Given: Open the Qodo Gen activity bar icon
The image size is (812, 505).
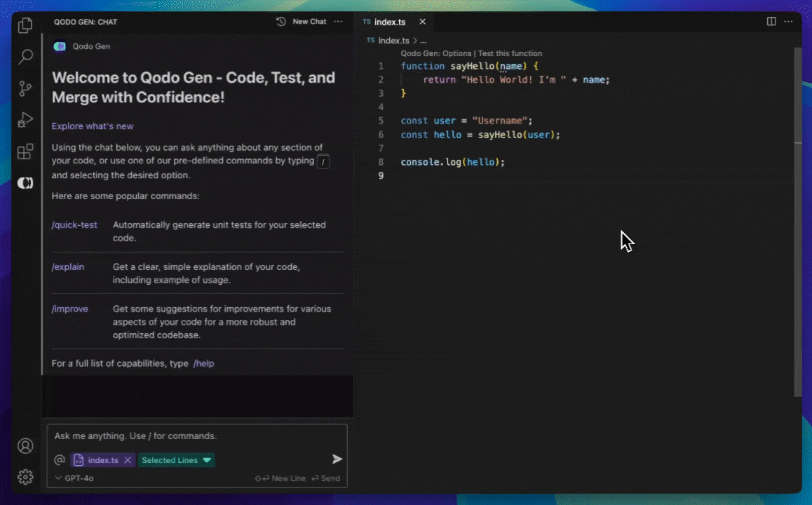Looking at the screenshot, I should tap(25, 183).
